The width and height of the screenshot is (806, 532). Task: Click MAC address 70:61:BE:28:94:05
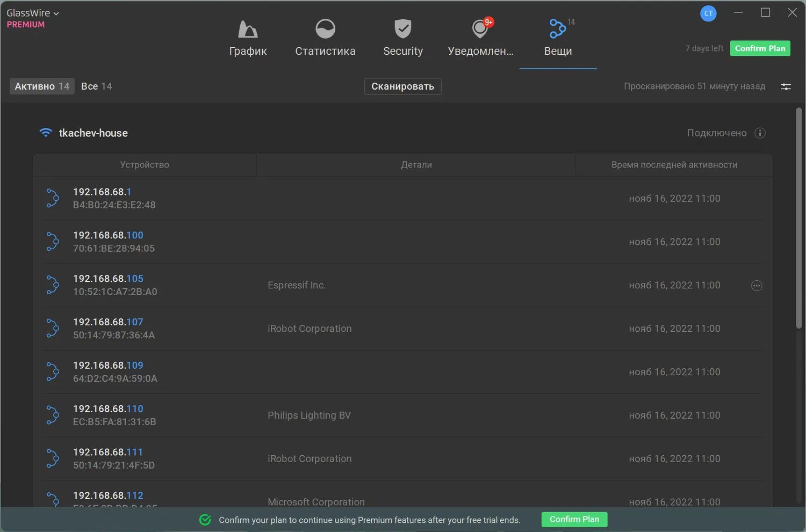point(114,249)
